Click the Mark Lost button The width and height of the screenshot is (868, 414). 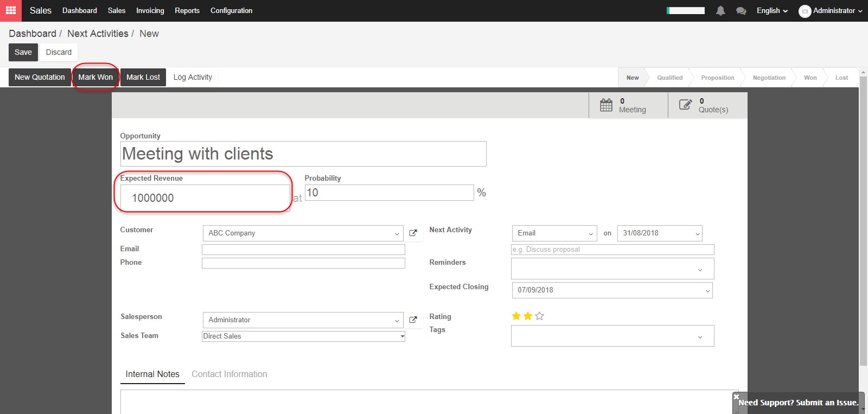(143, 77)
